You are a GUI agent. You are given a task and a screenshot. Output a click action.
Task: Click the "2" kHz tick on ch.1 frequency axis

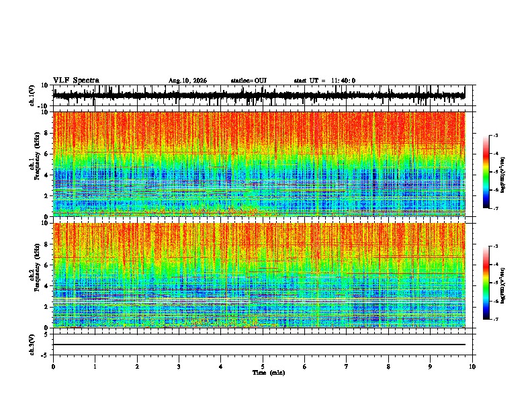coord(46,195)
